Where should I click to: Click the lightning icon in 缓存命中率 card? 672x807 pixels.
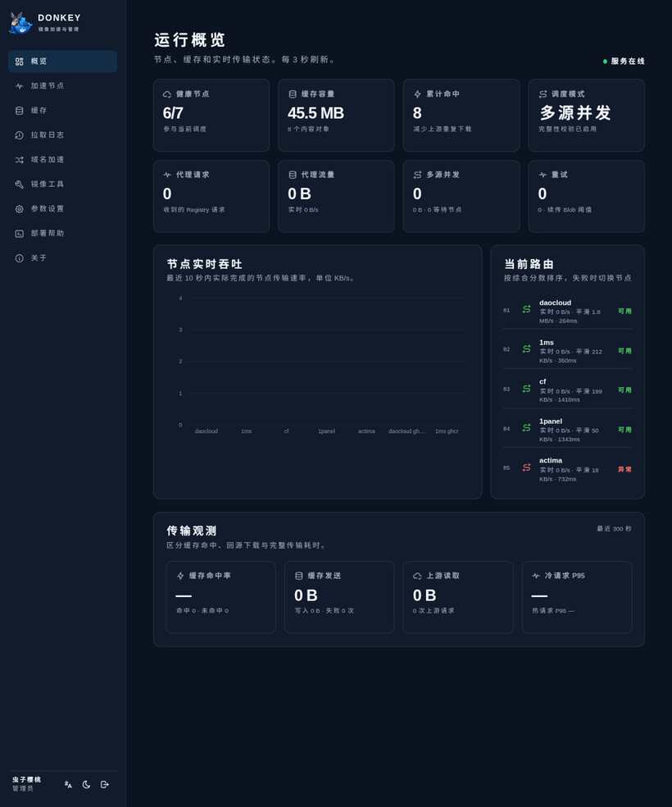pyautogui.click(x=180, y=576)
